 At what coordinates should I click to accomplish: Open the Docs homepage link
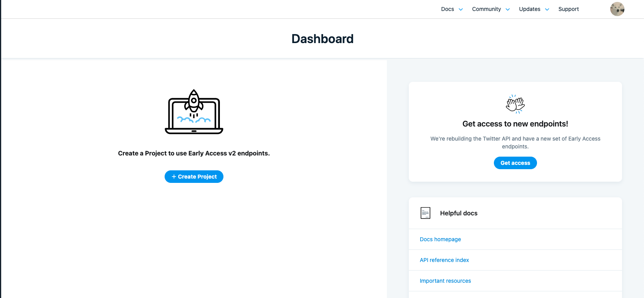pos(440,239)
